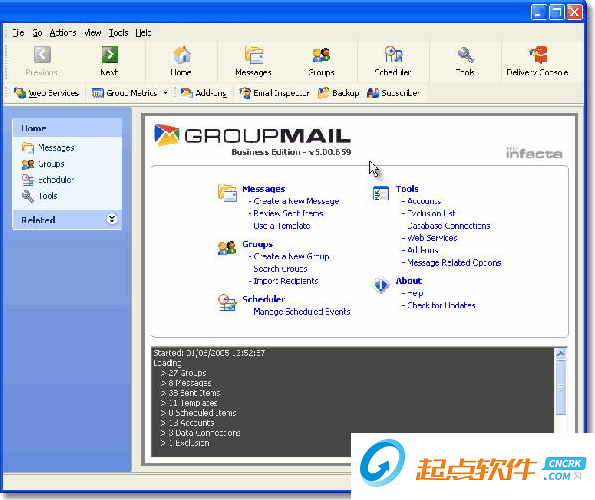Select Messages in the Home sidebar
Viewport: 595px width, 500px height.
pos(48,148)
